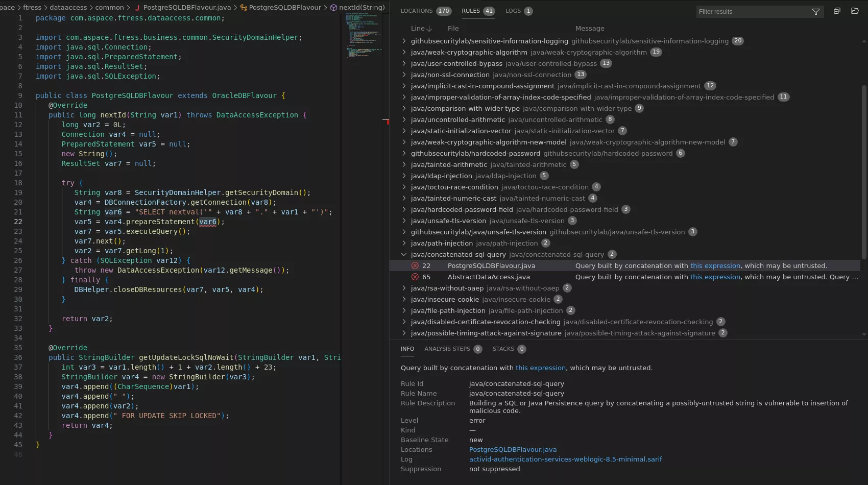
Task: Click the collapse all icon
Action: point(837,11)
